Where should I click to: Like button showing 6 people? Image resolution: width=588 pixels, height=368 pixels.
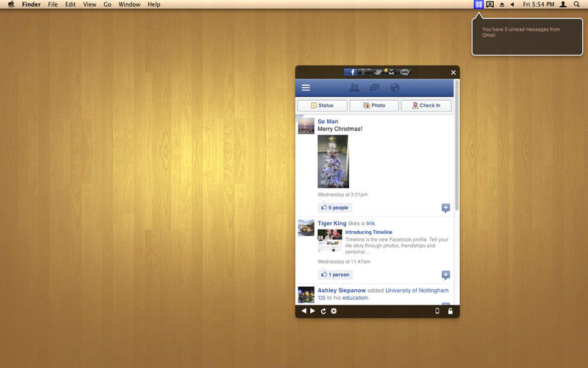(x=335, y=208)
